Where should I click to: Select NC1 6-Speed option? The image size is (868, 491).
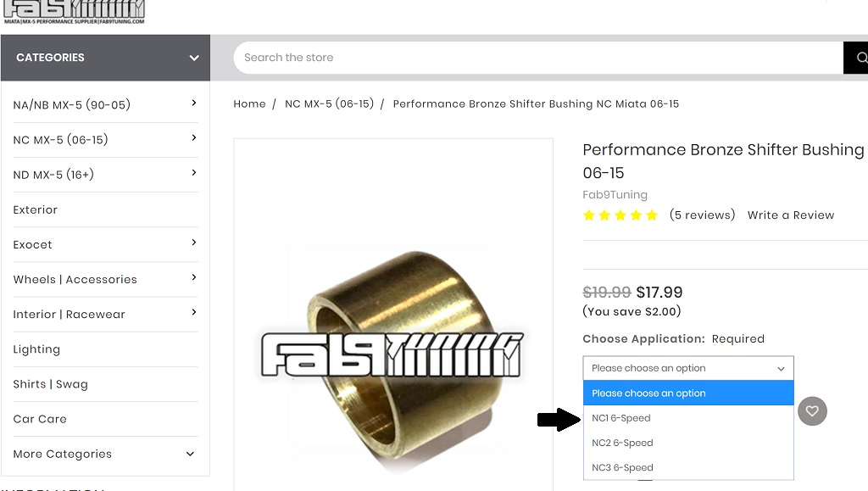[x=621, y=418]
